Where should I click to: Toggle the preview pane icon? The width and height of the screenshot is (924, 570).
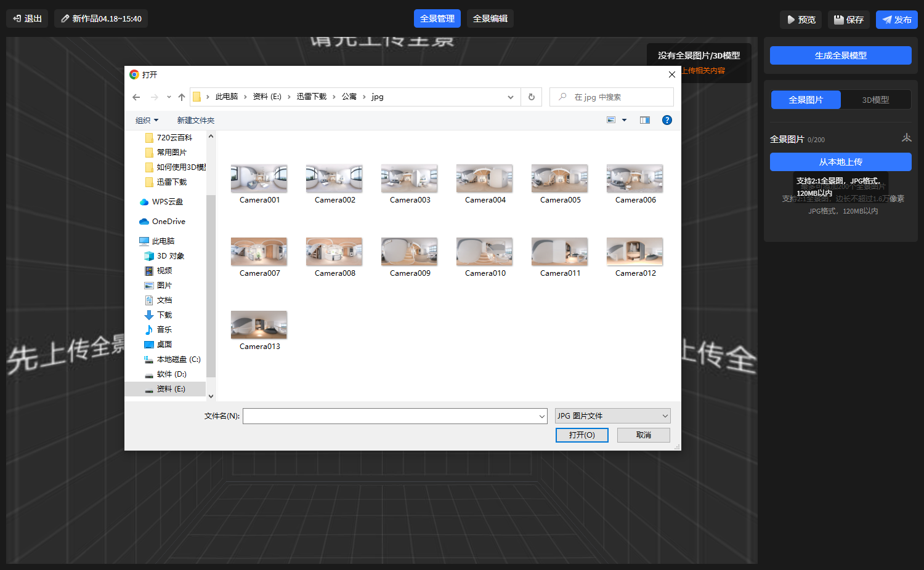point(644,120)
